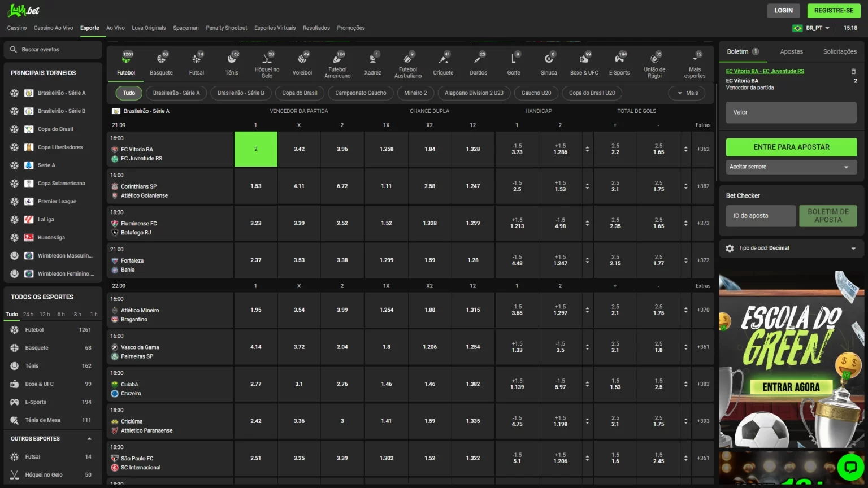Expand total goals options for Corinthians match

685,186
